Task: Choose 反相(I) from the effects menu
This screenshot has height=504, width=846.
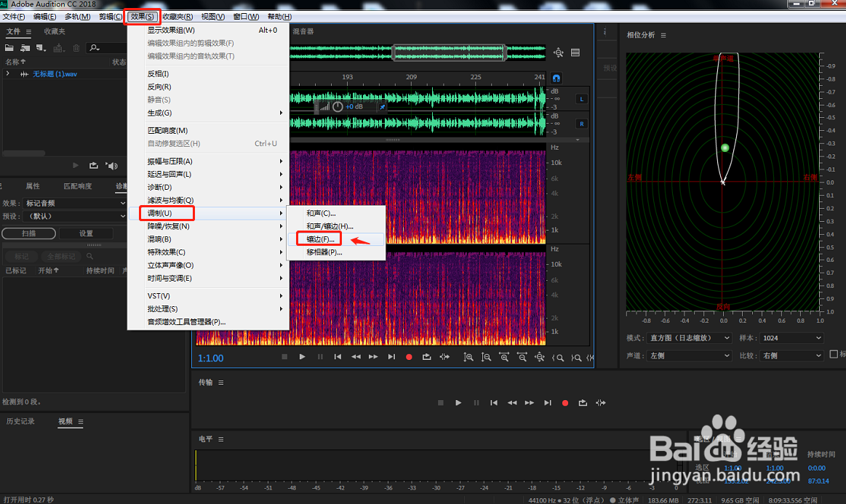Action: tap(208, 73)
